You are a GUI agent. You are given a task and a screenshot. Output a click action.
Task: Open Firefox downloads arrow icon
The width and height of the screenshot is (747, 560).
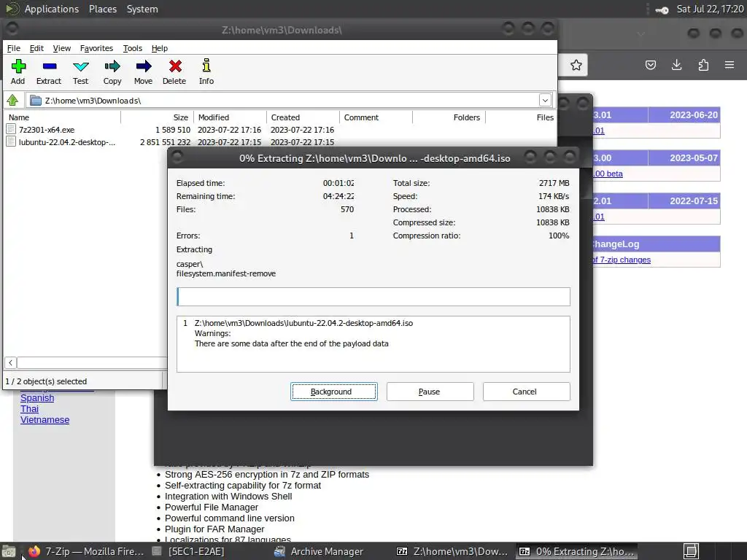[x=676, y=65]
